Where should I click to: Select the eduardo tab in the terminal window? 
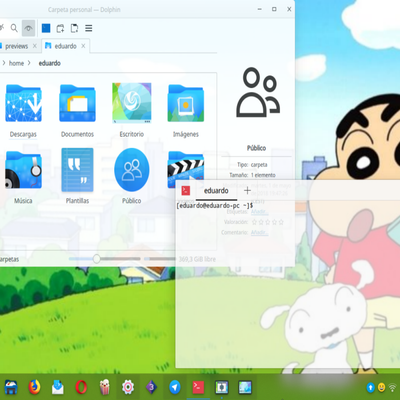coord(216,191)
